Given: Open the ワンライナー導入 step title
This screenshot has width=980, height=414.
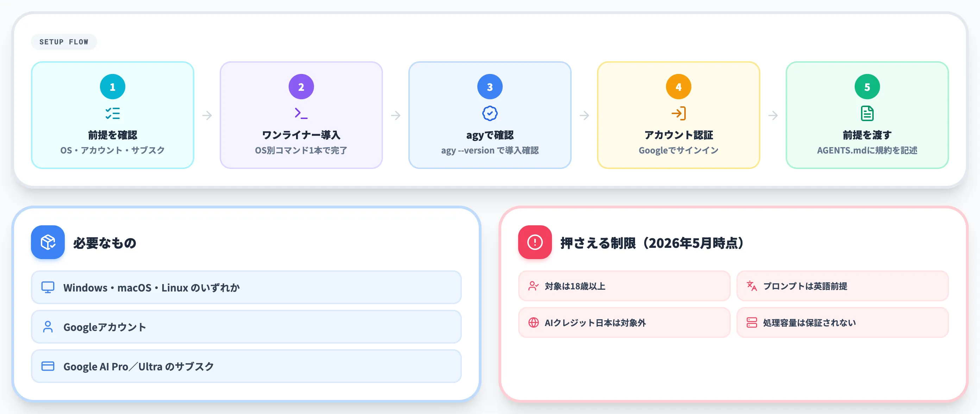Looking at the screenshot, I should tap(301, 135).
